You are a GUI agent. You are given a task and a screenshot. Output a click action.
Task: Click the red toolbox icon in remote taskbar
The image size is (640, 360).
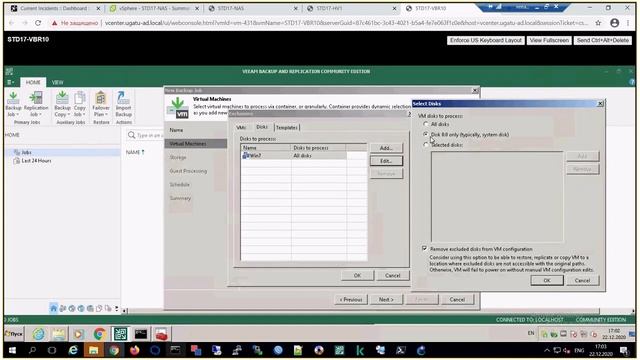(161, 334)
